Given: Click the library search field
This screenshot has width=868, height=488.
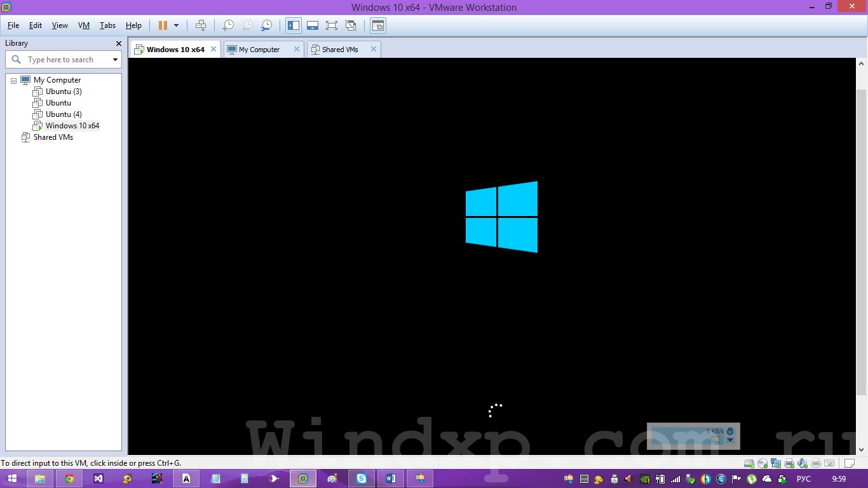Looking at the screenshot, I should point(62,60).
